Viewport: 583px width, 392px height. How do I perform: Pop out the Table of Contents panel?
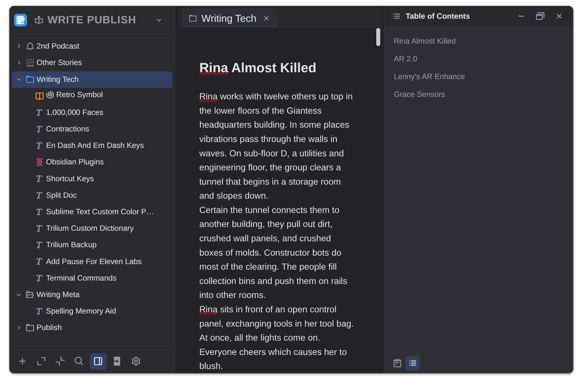point(540,16)
